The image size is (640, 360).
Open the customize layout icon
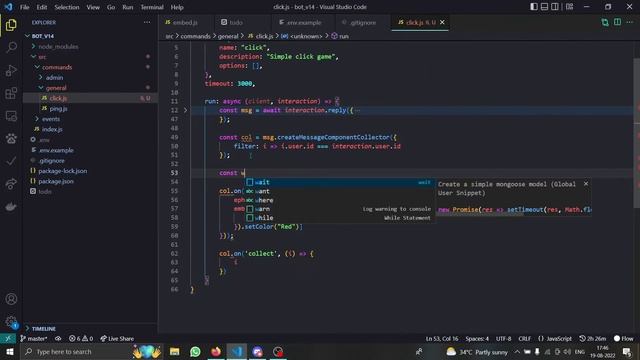(x=569, y=7)
